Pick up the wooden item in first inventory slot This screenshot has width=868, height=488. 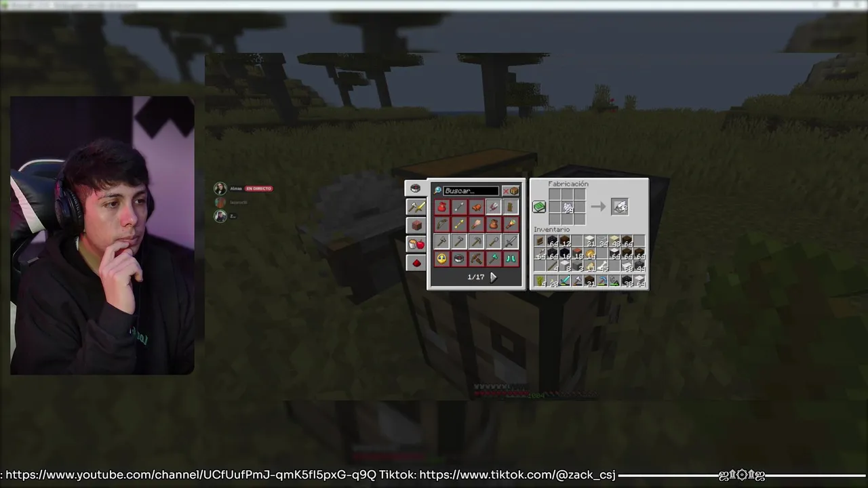[x=540, y=241]
